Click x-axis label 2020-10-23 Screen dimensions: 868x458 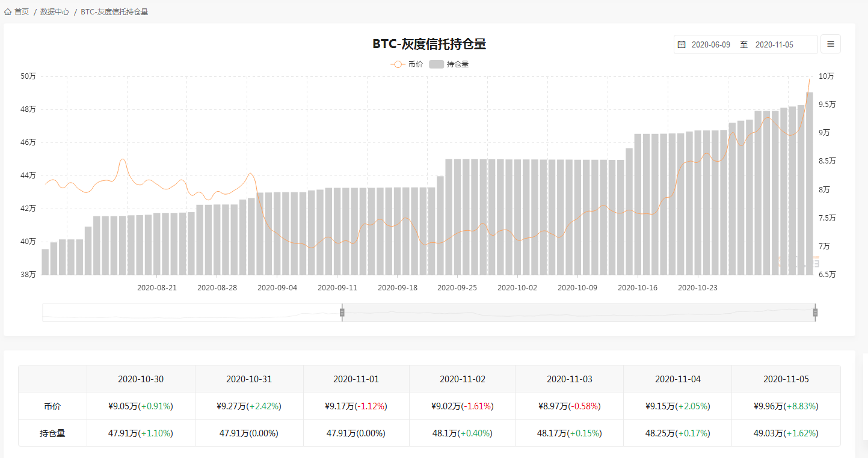(x=698, y=288)
